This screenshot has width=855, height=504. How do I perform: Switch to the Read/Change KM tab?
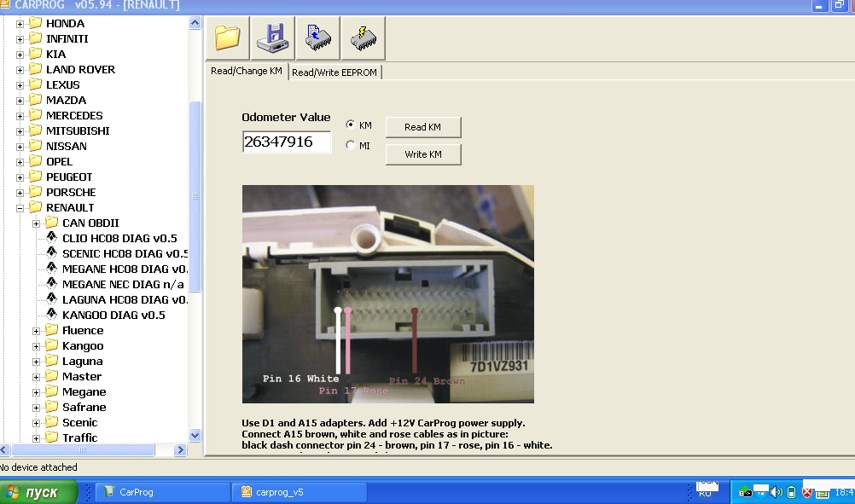click(247, 71)
